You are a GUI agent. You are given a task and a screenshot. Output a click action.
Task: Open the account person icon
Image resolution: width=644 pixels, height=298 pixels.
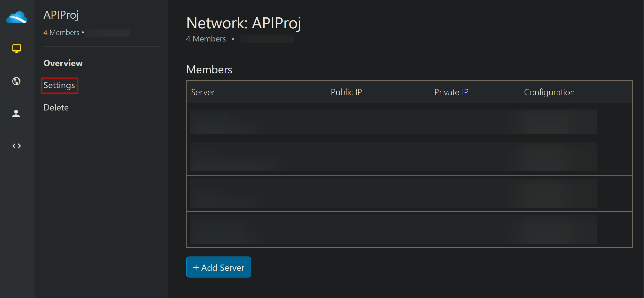16,113
